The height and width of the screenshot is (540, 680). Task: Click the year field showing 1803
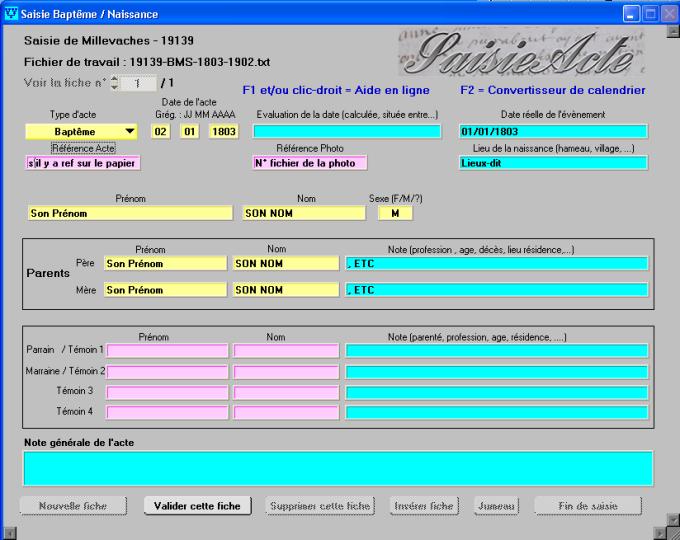coord(223,131)
